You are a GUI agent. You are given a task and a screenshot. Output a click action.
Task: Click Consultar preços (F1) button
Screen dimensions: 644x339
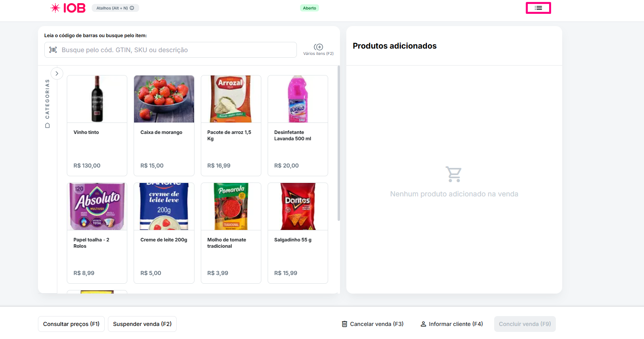point(71,324)
